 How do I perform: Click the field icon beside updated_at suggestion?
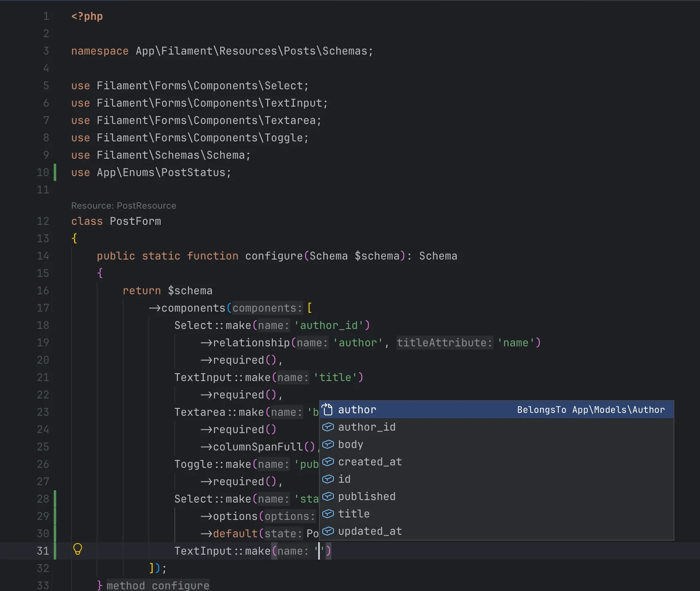[x=328, y=531]
